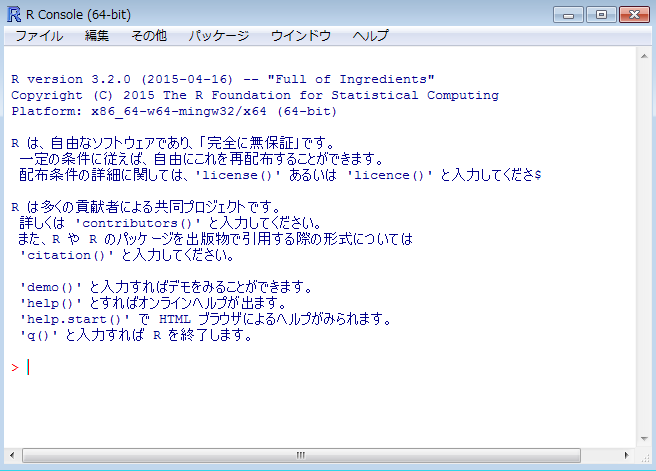
Task: Click the window resize grip corner
Action: tap(646, 458)
